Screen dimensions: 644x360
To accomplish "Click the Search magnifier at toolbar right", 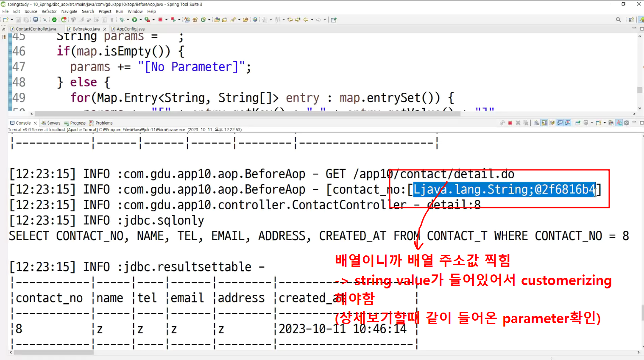I will [x=619, y=19].
